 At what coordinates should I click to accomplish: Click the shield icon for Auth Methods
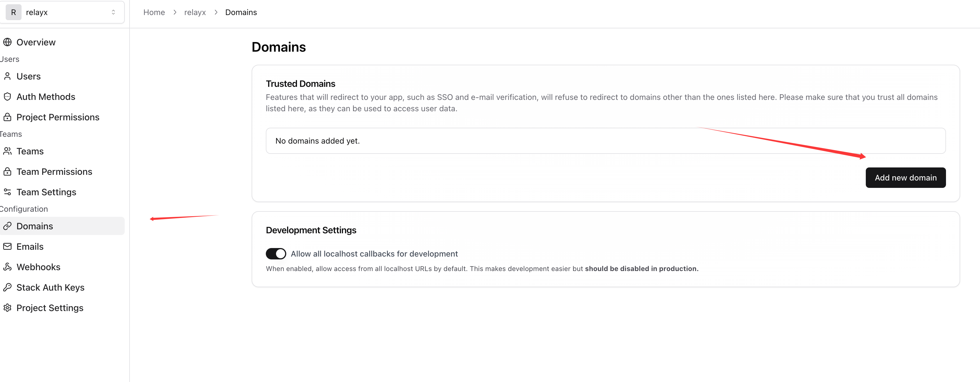(x=7, y=96)
